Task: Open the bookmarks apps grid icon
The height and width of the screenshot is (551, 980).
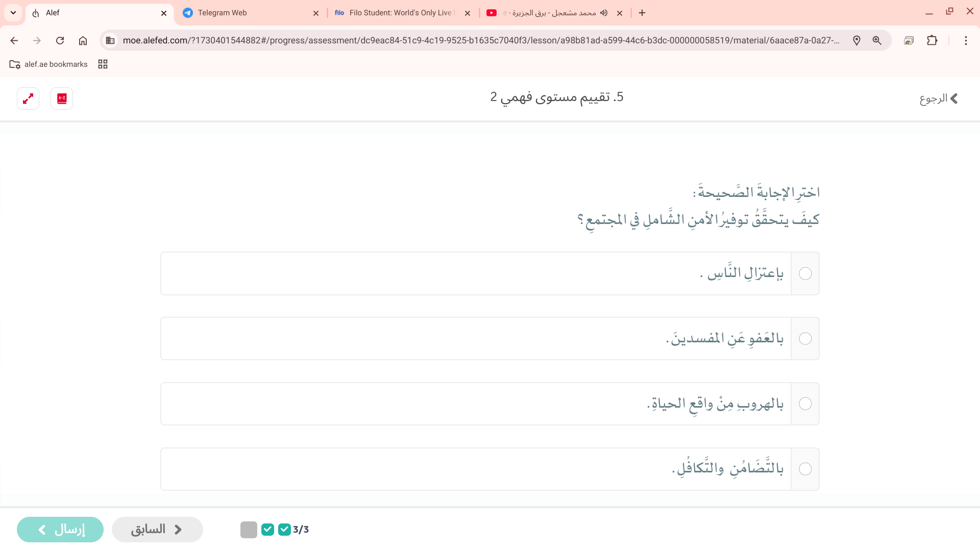Action: click(x=103, y=64)
